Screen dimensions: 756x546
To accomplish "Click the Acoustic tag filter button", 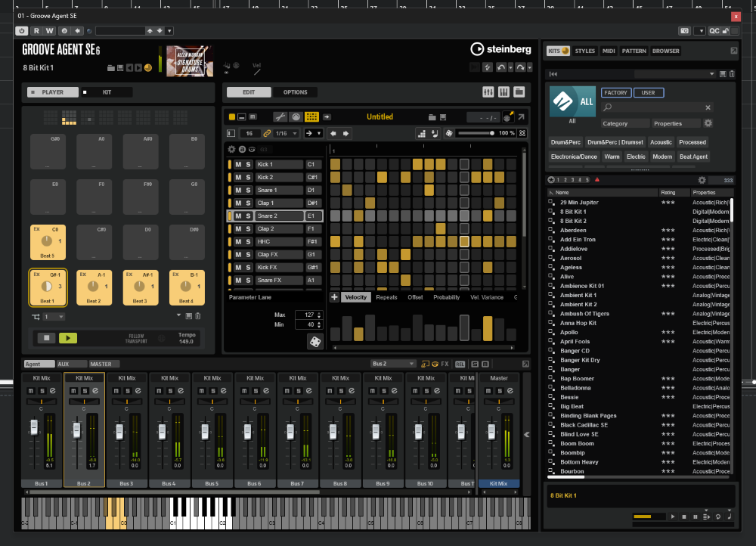I will (661, 142).
